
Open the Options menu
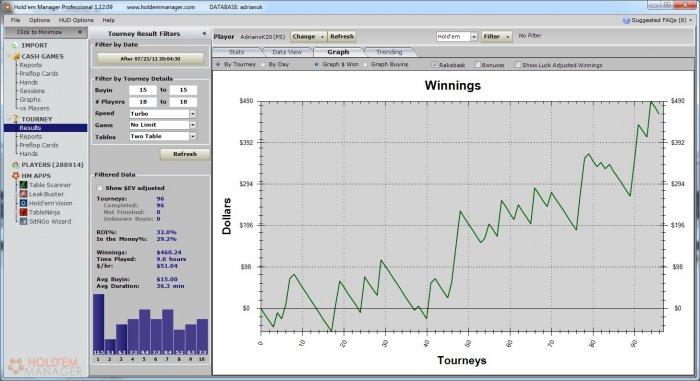coord(39,20)
